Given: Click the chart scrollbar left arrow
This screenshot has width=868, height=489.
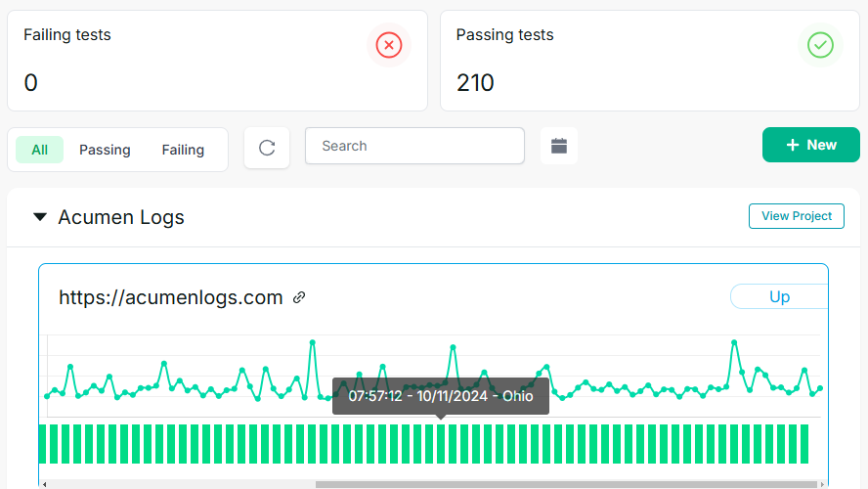Looking at the screenshot, I should (44, 484).
